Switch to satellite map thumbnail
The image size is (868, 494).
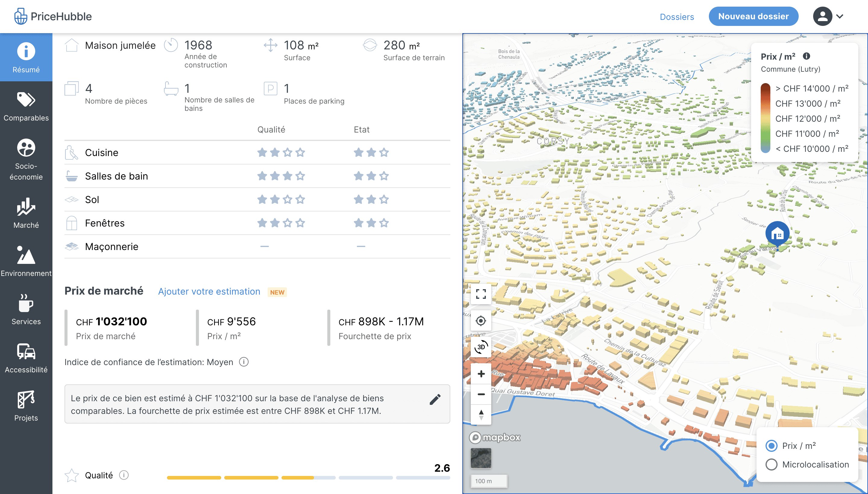tap(481, 458)
